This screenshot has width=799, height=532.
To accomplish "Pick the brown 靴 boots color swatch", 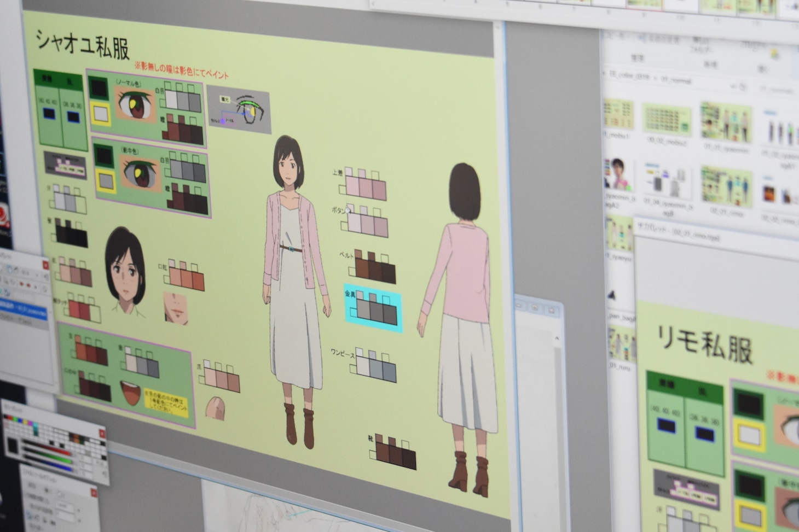I will coord(394,454).
